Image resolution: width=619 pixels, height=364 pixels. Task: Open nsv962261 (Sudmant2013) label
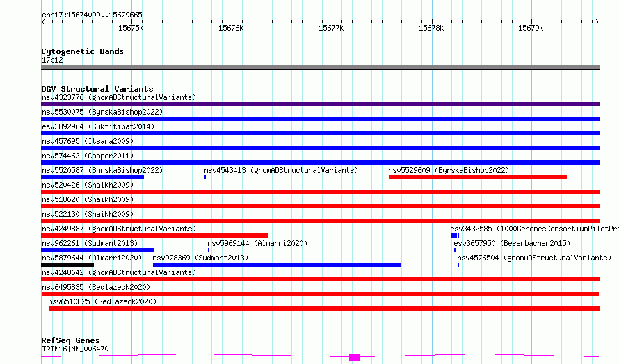click(90, 243)
